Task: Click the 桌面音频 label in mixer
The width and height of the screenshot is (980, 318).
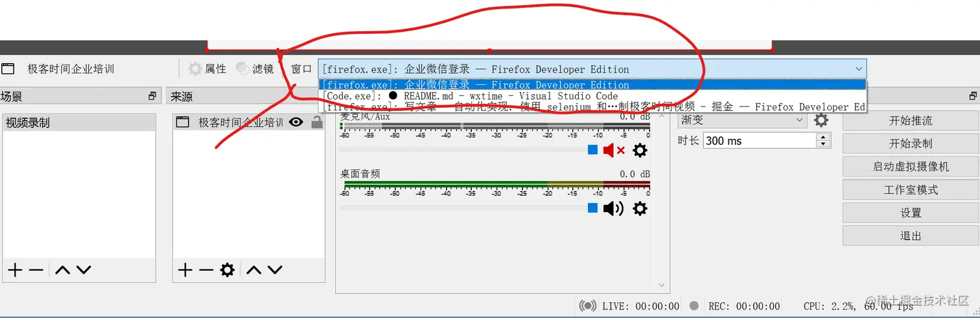Action: tap(360, 174)
